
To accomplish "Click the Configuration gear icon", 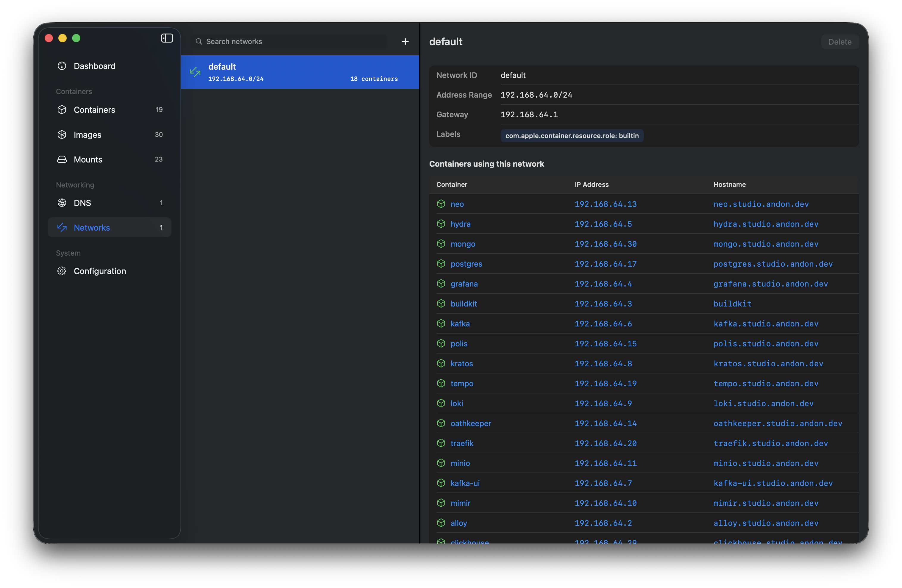I will (x=62, y=271).
